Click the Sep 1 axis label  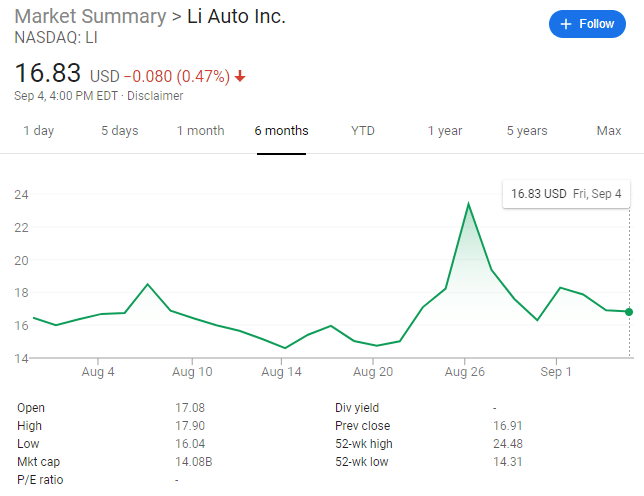click(x=556, y=372)
